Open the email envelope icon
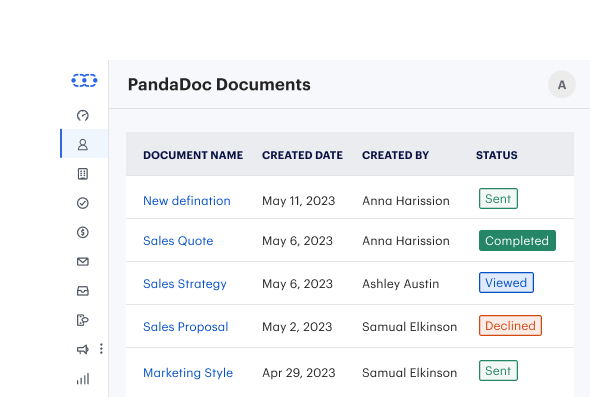590x397 pixels. pos(83,262)
